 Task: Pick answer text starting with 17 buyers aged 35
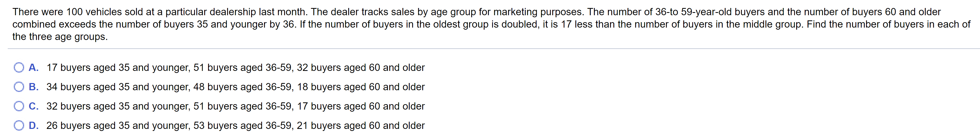235,68
